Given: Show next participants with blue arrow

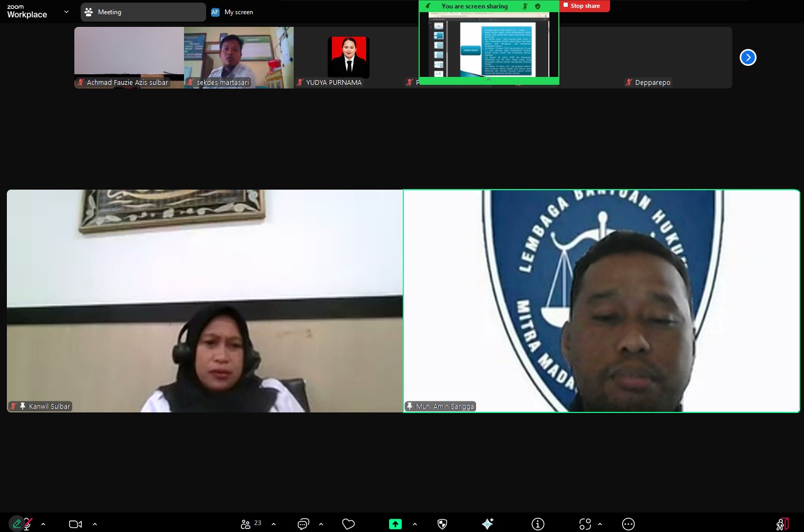Looking at the screenshot, I should pyautogui.click(x=748, y=57).
